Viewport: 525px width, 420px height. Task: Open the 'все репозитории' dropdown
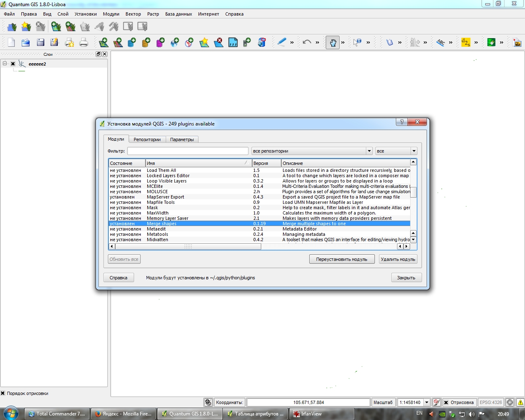point(312,151)
